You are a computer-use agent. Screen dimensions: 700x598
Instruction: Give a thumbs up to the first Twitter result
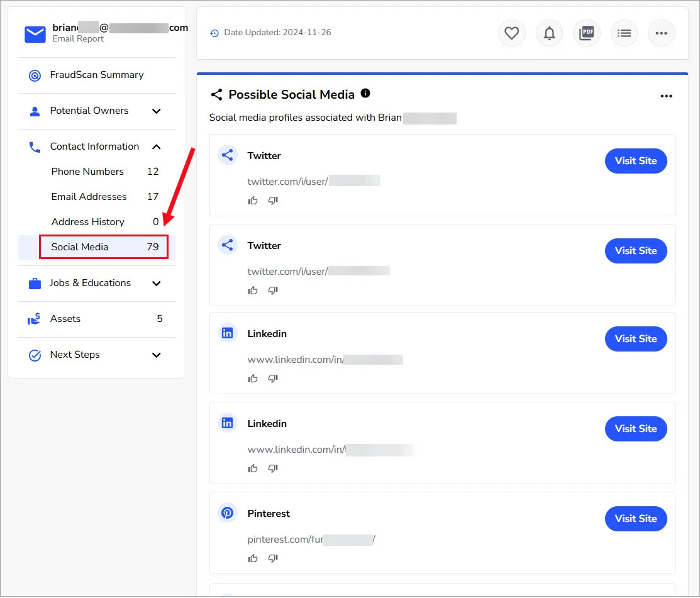[253, 200]
